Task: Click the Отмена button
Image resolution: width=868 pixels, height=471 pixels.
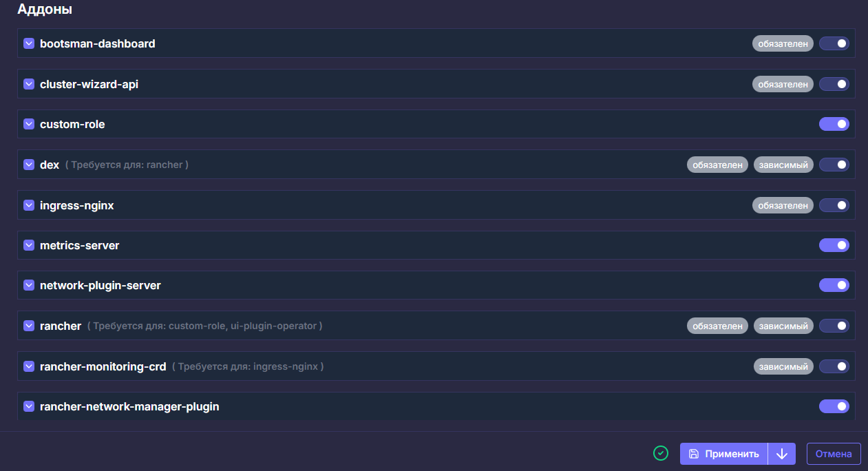Action: pyautogui.click(x=834, y=454)
